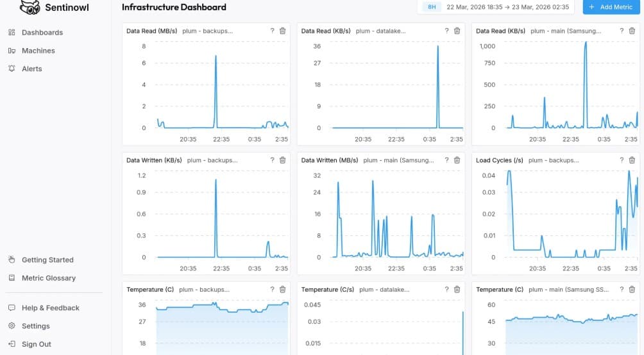Delete the Data Written main Samsung chart

click(x=457, y=160)
